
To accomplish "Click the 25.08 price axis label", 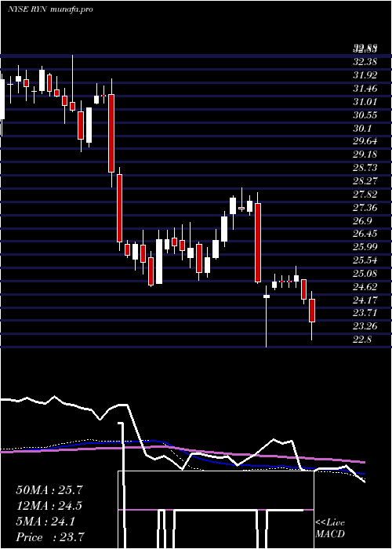I will (365, 274).
